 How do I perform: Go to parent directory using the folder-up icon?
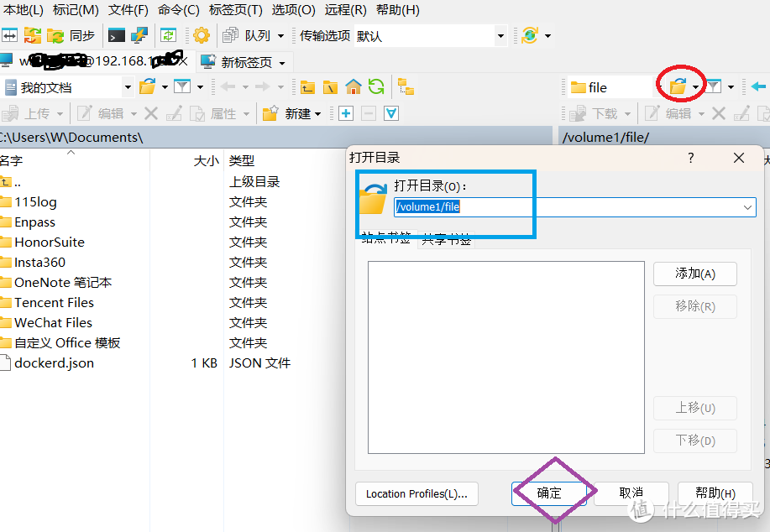pos(306,86)
